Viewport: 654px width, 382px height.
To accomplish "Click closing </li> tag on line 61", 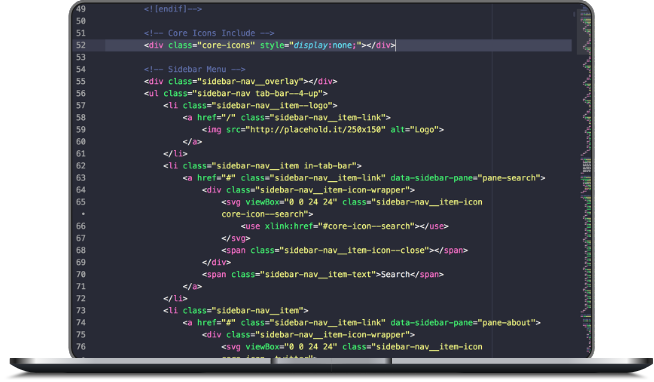I will [175, 154].
